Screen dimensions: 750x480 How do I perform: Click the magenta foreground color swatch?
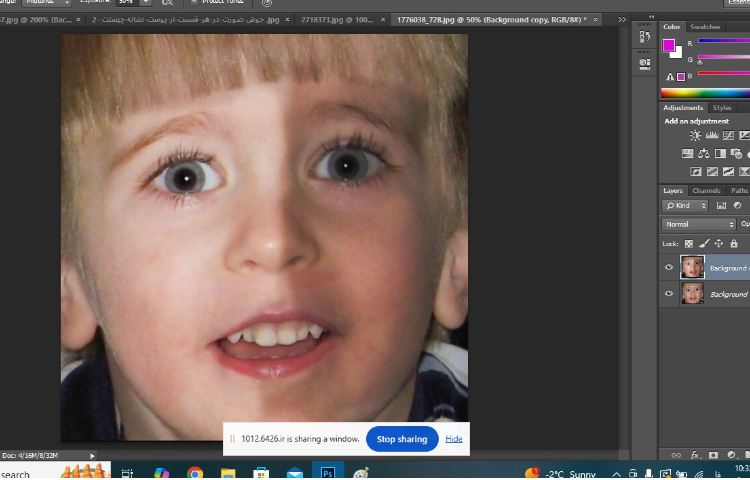668,45
